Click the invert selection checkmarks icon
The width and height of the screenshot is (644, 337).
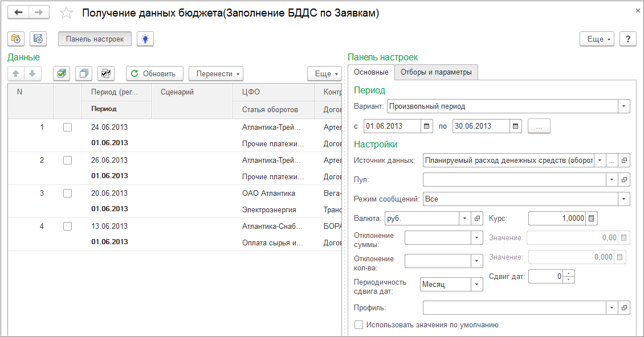[106, 73]
